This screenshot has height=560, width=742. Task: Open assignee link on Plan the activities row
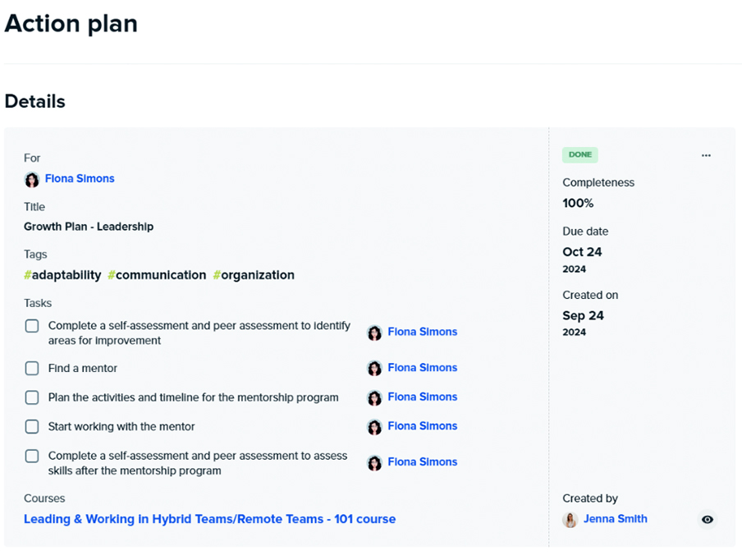pos(423,397)
